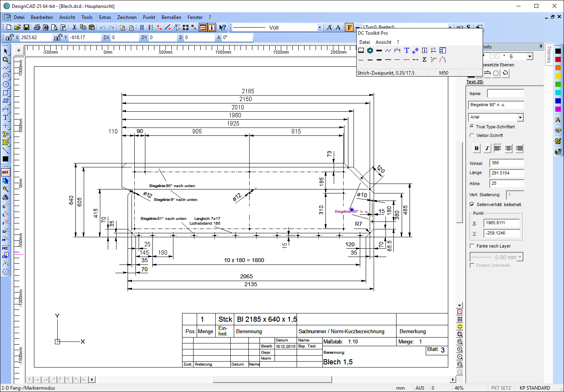Pick the red color swatch
This screenshot has width=564, height=392.
pos(558,59)
